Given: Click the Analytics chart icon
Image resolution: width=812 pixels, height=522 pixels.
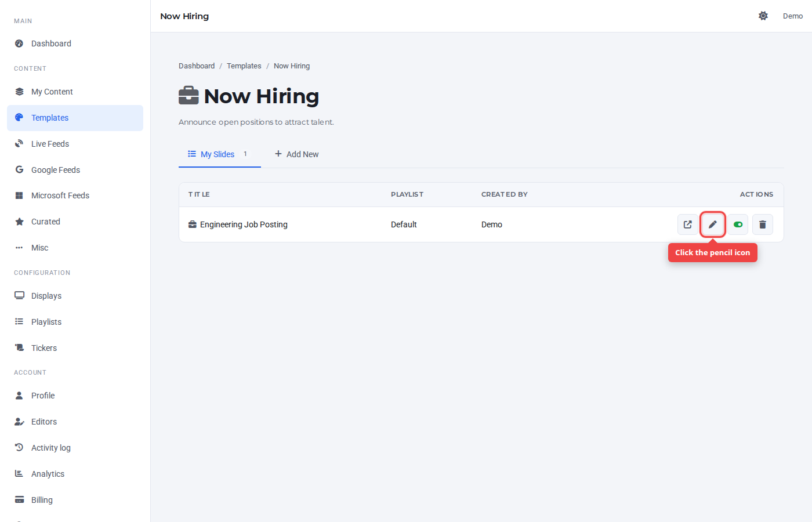Looking at the screenshot, I should [19, 474].
